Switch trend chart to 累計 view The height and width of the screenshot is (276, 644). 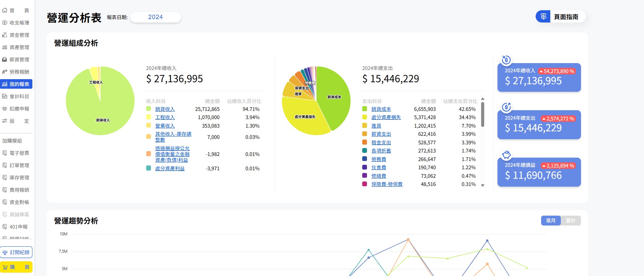(x=571, y=221)
